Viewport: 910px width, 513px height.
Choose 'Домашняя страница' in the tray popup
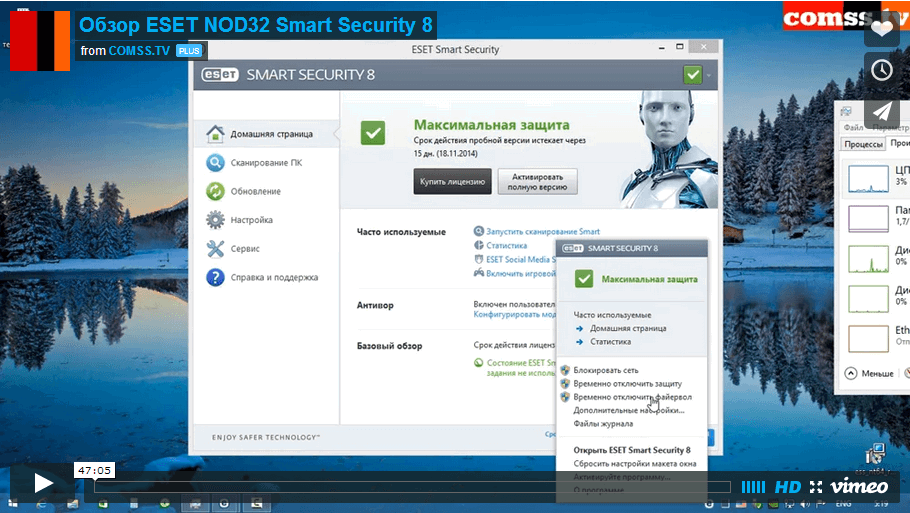click(628, 328)
